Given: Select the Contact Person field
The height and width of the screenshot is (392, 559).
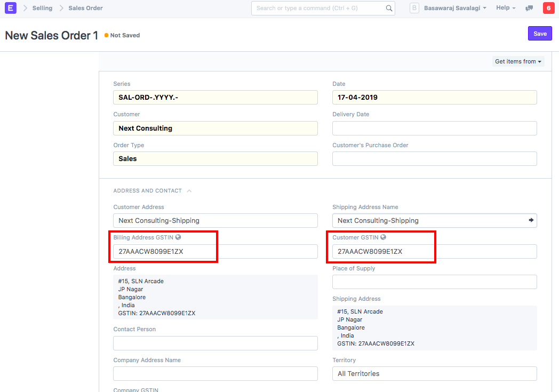Looking at the screenshot, I should click(215, 343).
